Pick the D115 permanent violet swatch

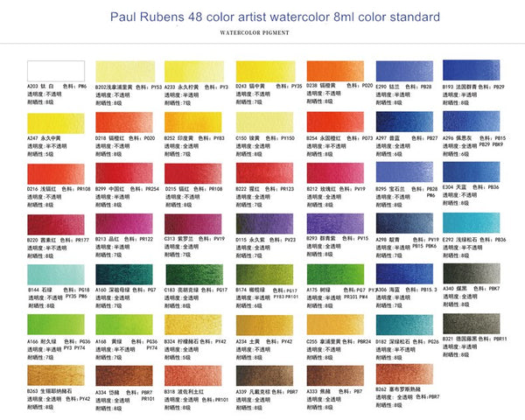tap(261, 222)
